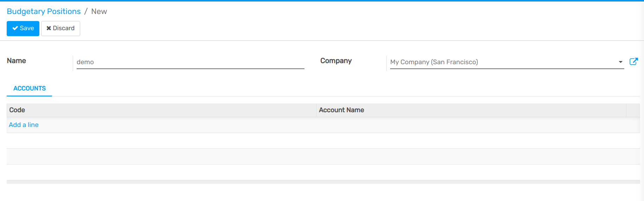Image resolution: width=644 pixels, height=201 pixels.
Task: Focus the Name field containing demo
Action: (190, 62)
